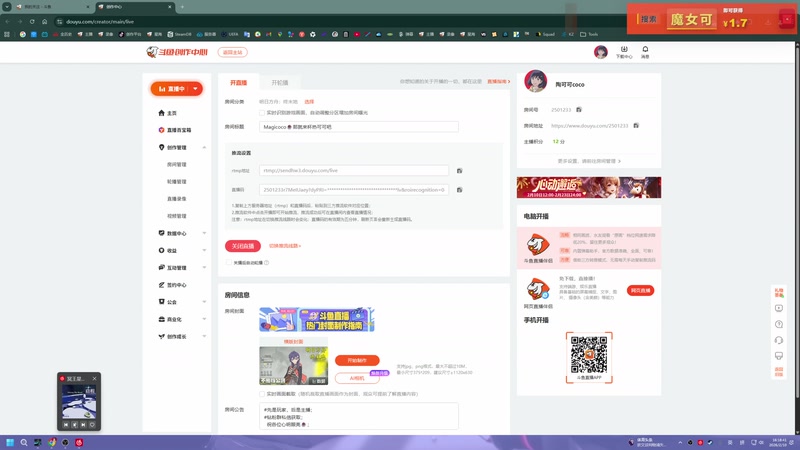Open the 消息 notification bell
Image resolution: width=800 pixels, height=450 pixels.
tap(645, 52)
